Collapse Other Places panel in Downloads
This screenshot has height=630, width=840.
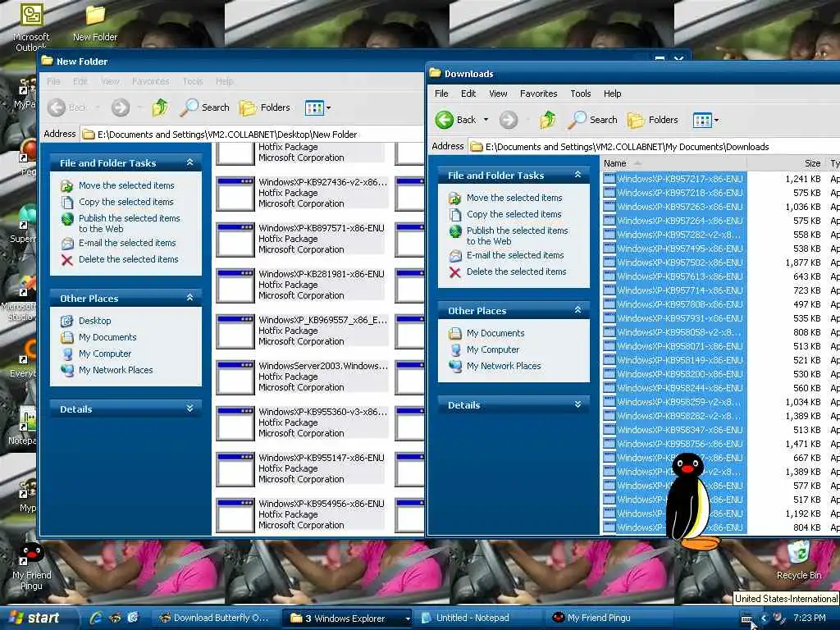[577, 310]
